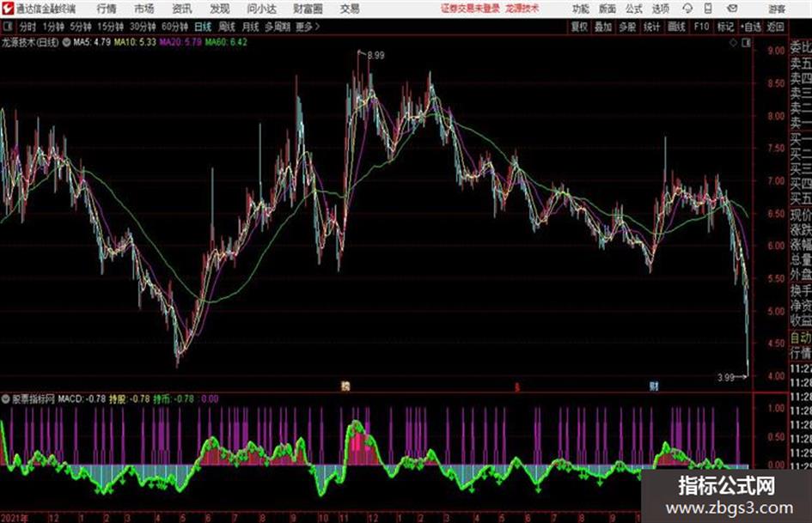The height and width of the screenshot is (523, 812).
Task: Click the 委比 row in right panel
Action: 801,49
